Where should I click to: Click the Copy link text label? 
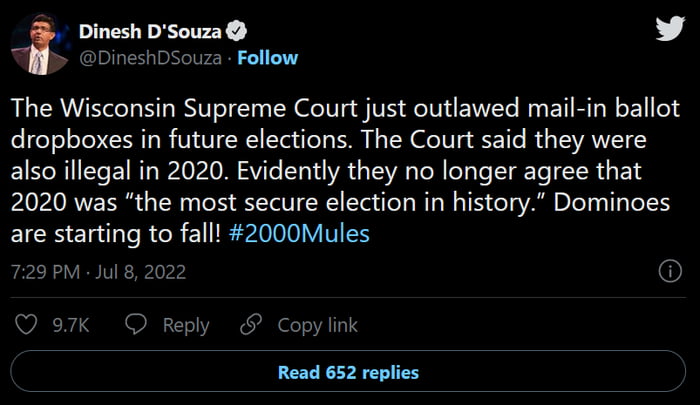317,325
